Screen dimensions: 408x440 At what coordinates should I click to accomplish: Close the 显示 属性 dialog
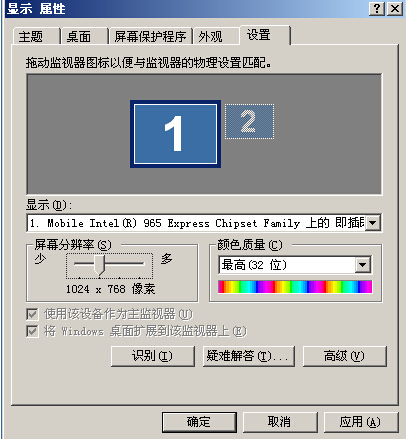(395, 8)
